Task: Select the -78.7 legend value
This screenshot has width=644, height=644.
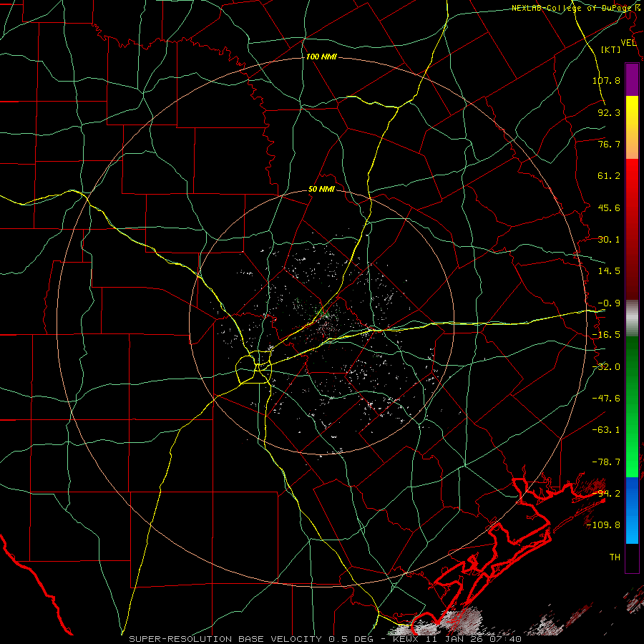Action: (606, 462)
